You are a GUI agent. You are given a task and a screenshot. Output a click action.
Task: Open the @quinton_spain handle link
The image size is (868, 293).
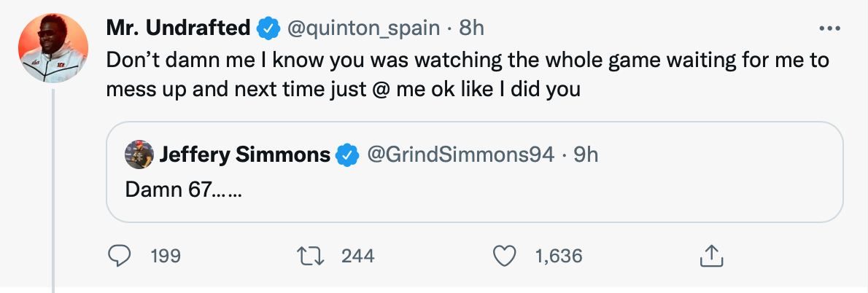click(364, 28)
